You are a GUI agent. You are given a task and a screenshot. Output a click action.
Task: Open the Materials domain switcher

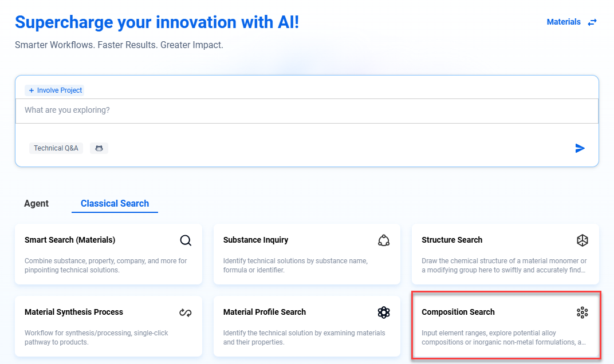(x=564, y=22)
